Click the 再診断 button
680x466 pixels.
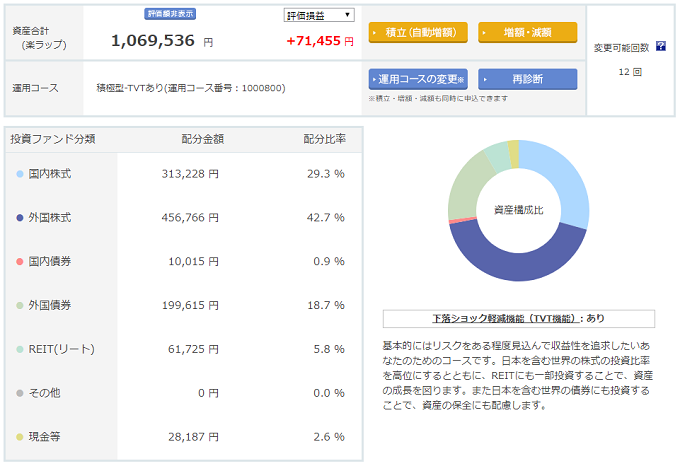click(x=527, y=79)
